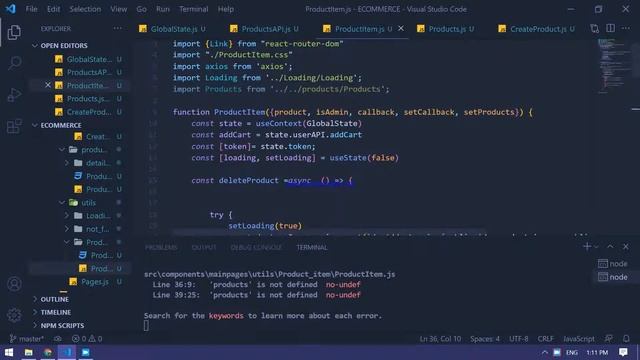Change indentation via Spaces: 4
This screenshot has height=360, width=640.
[485, 339]
